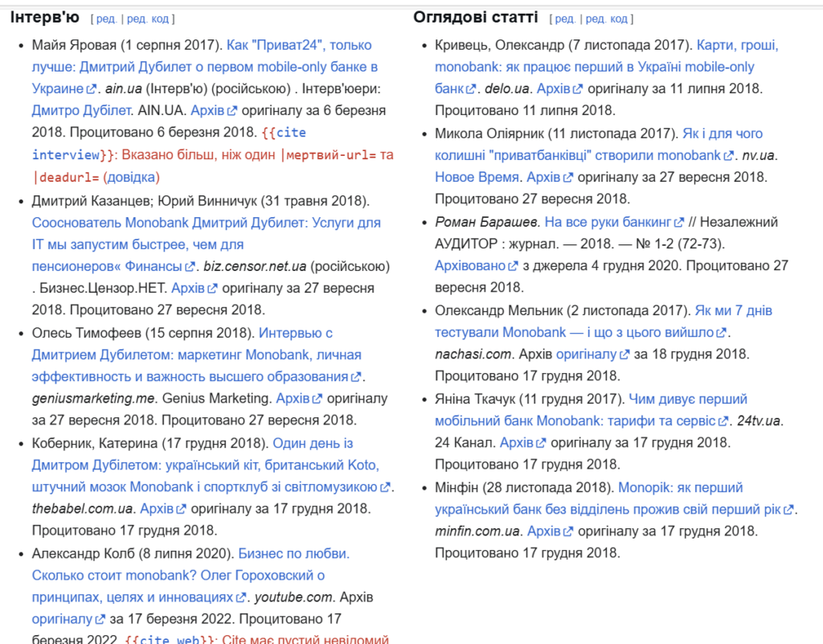The height and width of the screenshot is (644, 823).
Task: Open Архів link in Бизнес.Цензор.НЕТ entry
Action: 194,288
